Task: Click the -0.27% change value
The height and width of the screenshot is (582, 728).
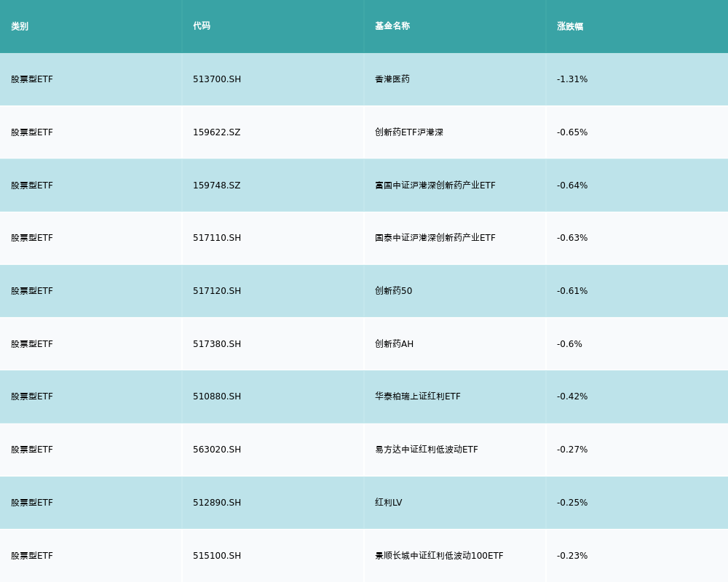Action: 572,450
